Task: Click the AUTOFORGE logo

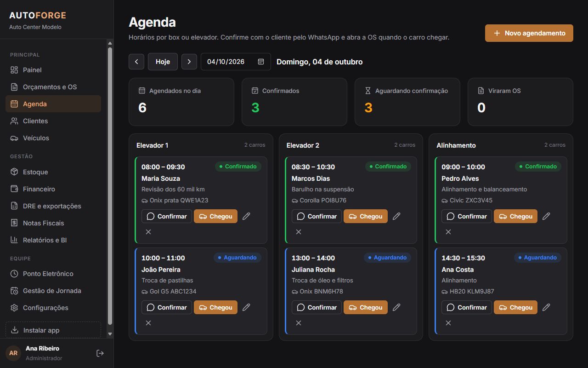Action: [x=38, y=15]
